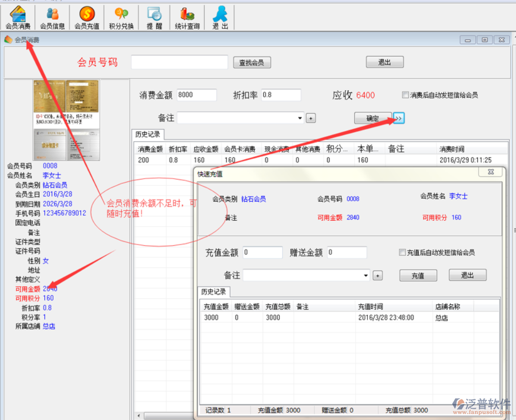Expand the recharge dialog 备注 dropdown
Image resolution: width=516 pixels, height=420 pixels.
(x=366, y=275)
